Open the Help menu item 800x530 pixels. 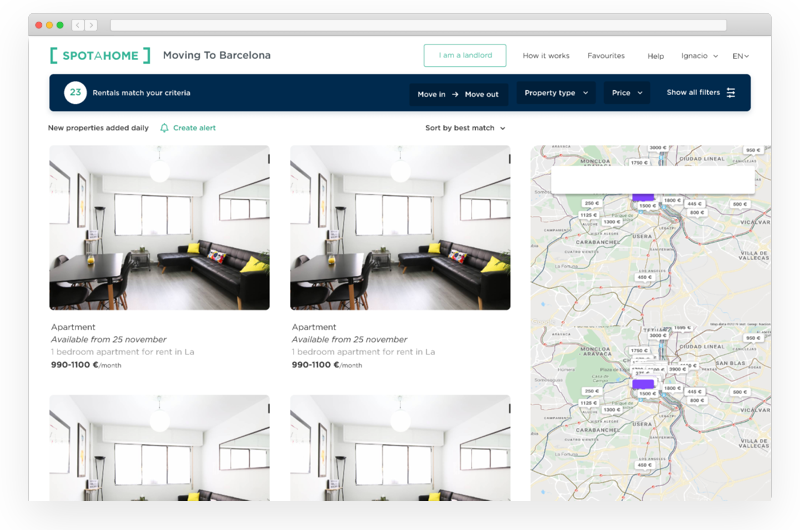[656, 56]
